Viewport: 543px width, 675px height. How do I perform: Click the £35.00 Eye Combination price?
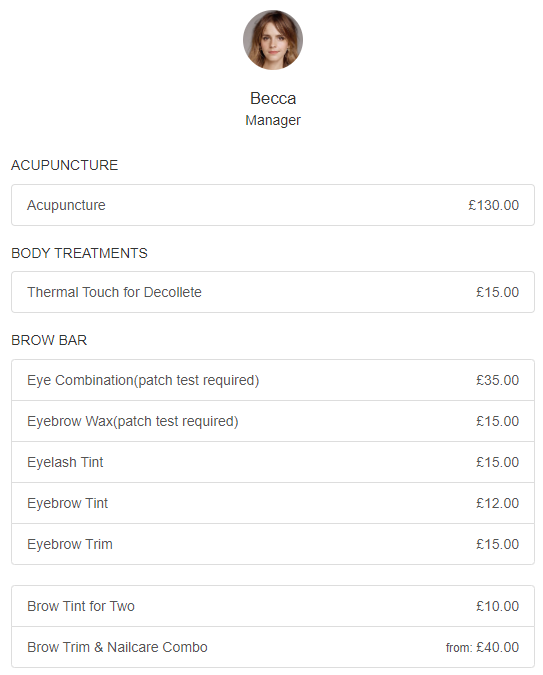497,380
